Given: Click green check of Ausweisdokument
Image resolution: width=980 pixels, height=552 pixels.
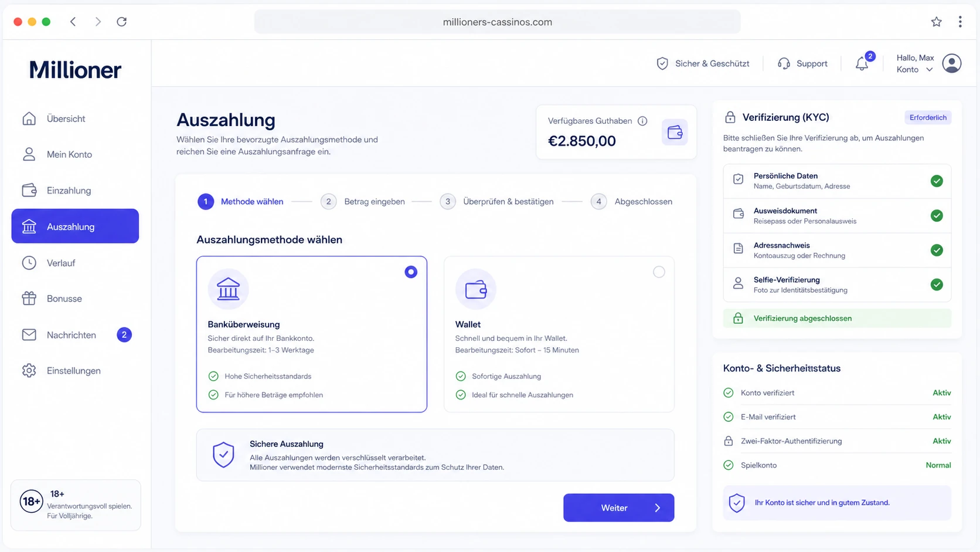Looking at the screenshot, I should click(x=937, y=216).
